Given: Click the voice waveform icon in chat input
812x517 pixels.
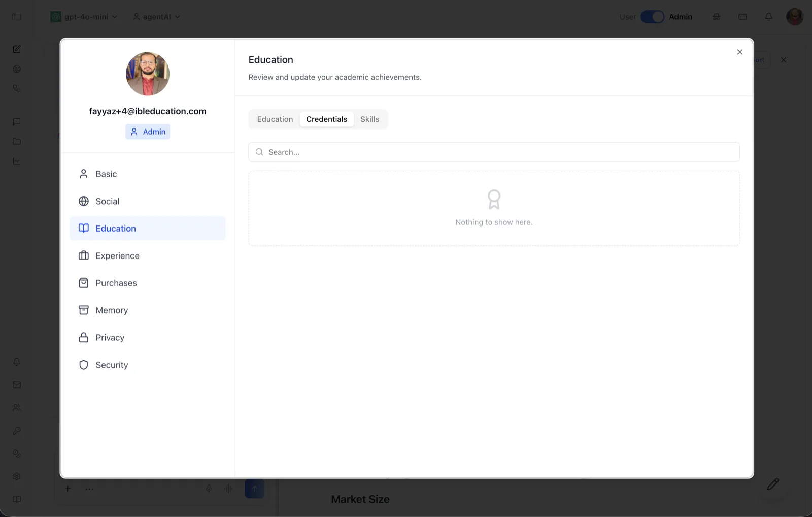Looking at the screenshot, I should pyautogui.click(x=229, y=489).
